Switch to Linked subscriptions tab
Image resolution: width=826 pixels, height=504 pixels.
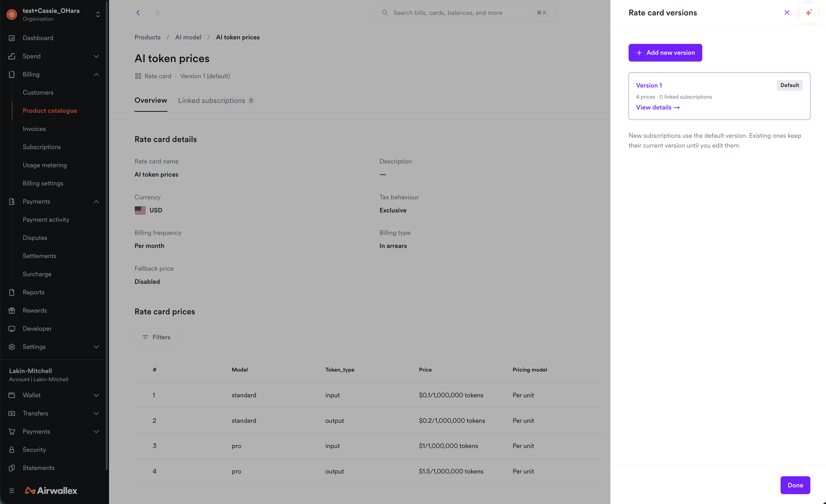click(216, 100)
